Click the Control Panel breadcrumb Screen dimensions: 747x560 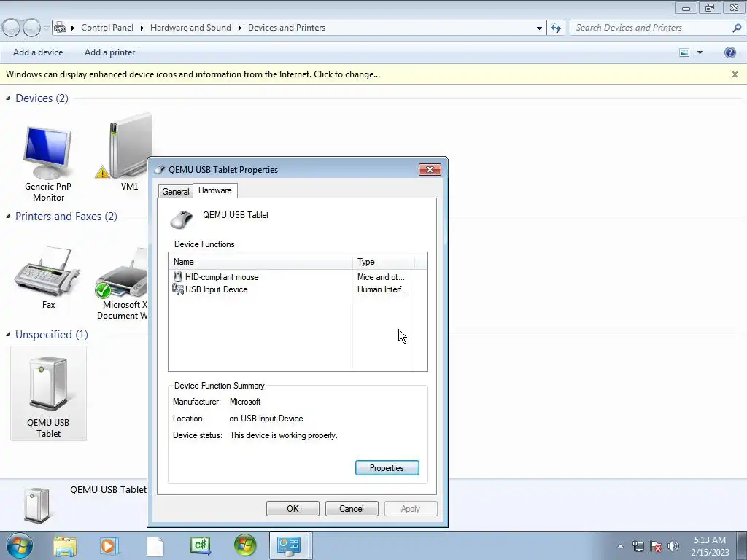tap(107, 28)
